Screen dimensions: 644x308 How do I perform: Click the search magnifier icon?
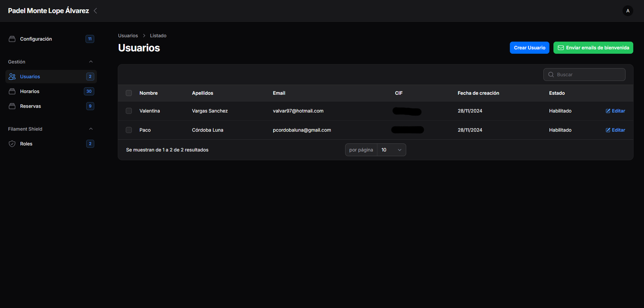tap(551, 75)
